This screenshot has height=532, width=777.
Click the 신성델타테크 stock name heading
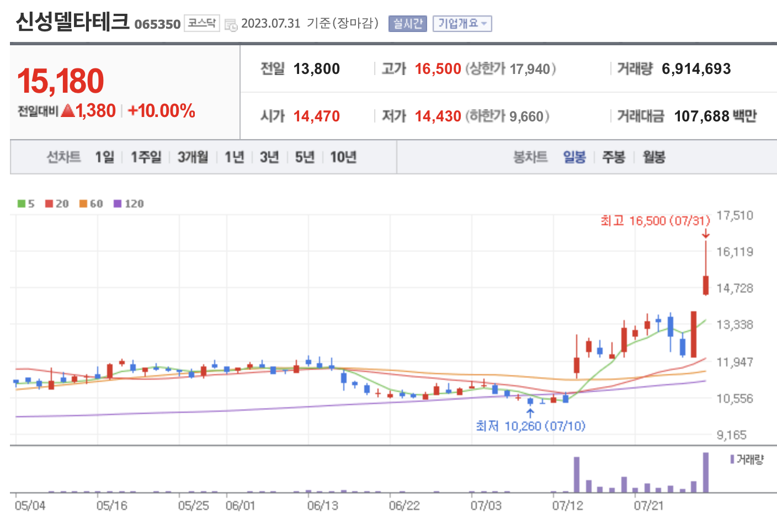point(72,22)
